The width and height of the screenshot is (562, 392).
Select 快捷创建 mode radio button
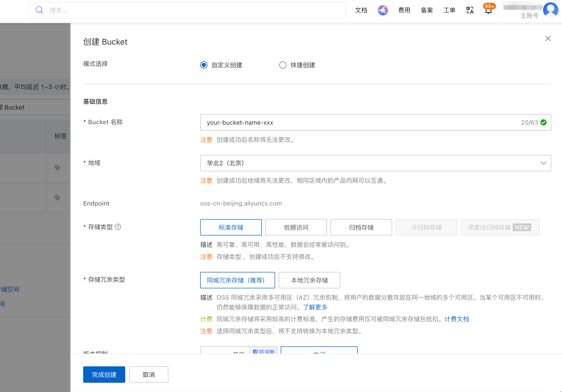tap(283, 65)
